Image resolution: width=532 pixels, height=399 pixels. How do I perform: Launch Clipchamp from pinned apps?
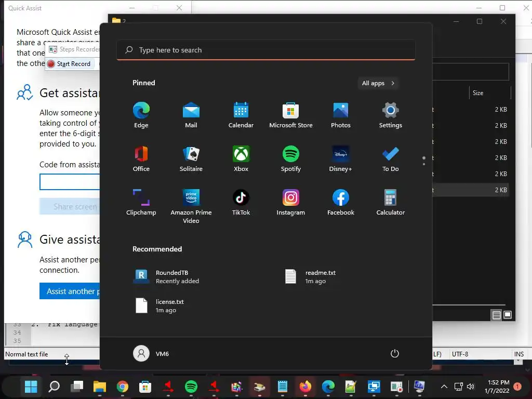141,203
